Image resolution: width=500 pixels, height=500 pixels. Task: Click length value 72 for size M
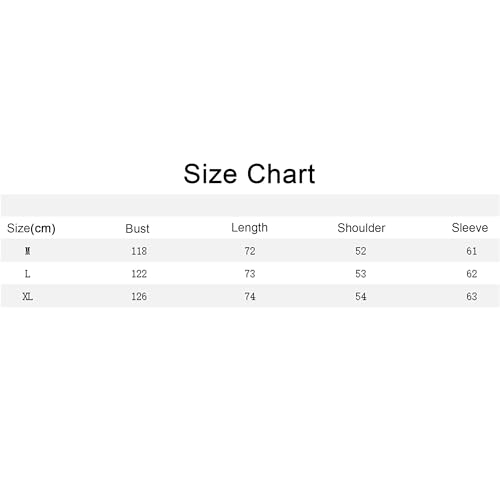coord(250,251)
